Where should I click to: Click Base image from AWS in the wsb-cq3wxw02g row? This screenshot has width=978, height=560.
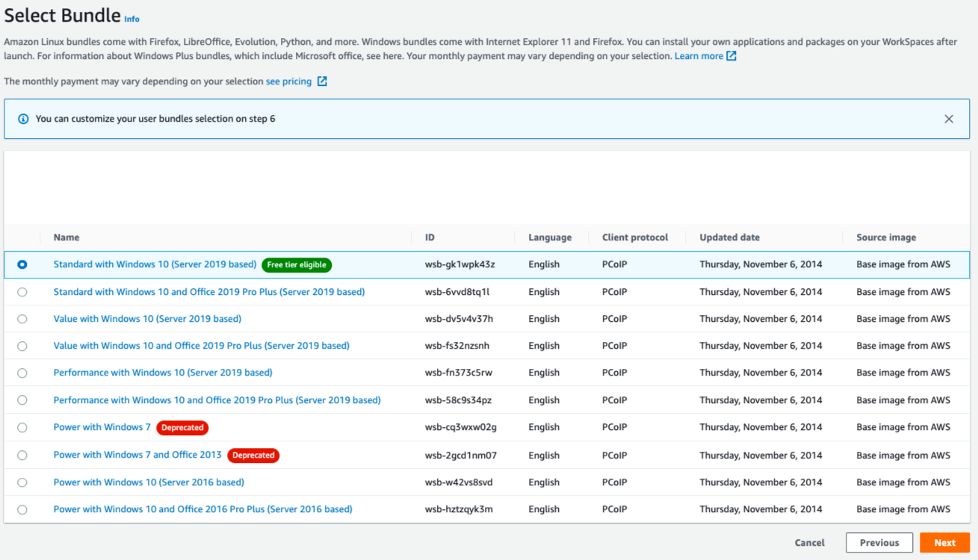903,427
